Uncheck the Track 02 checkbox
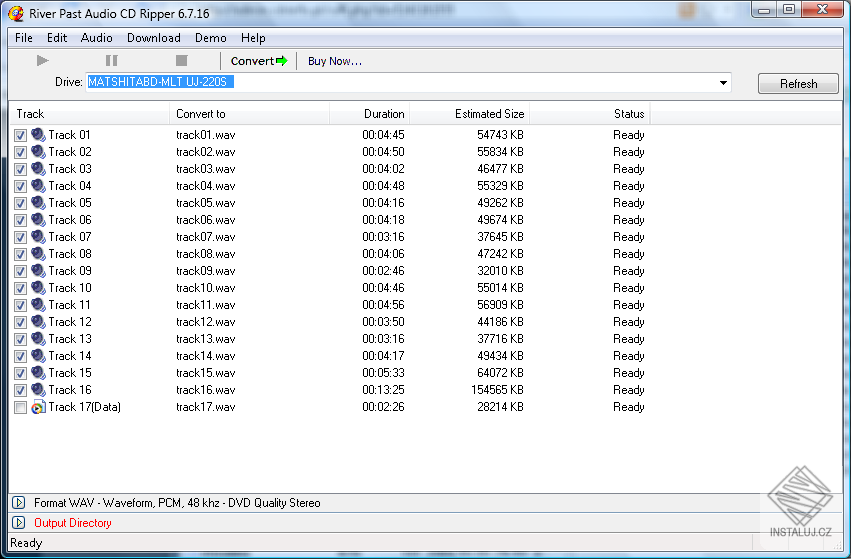Viewport: 851px width, 559px height. (20, 153)
